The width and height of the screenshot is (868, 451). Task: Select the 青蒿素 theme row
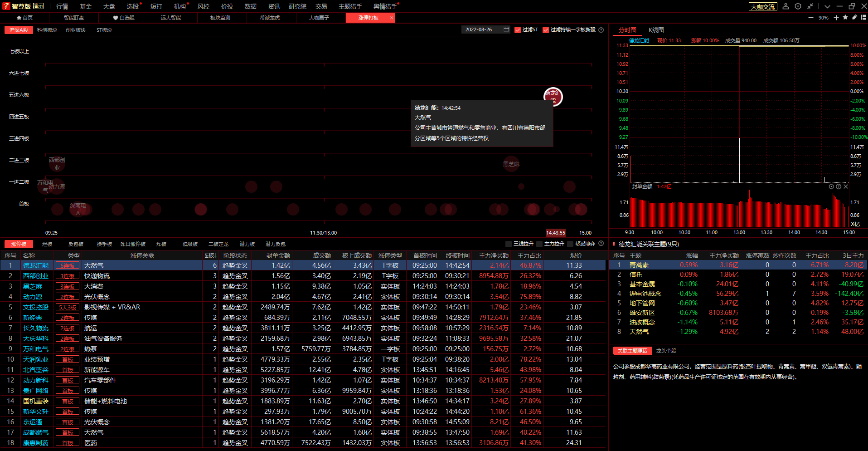pos(738,265)
